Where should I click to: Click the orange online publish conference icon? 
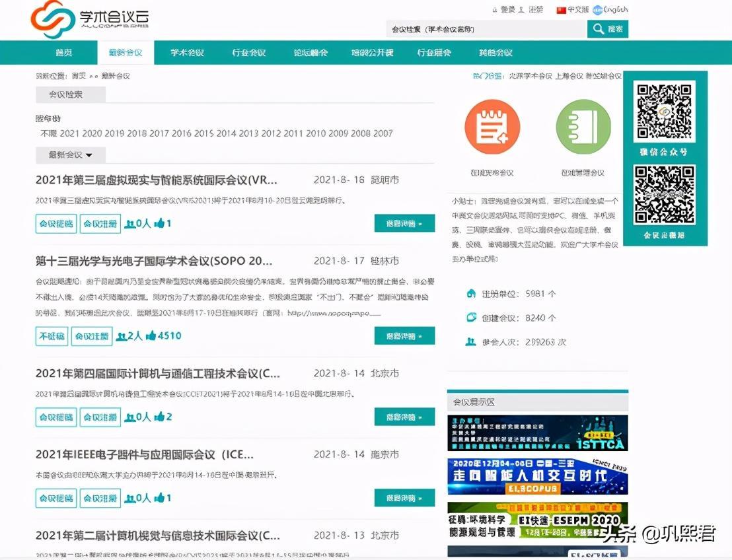[x=492, y=127]
